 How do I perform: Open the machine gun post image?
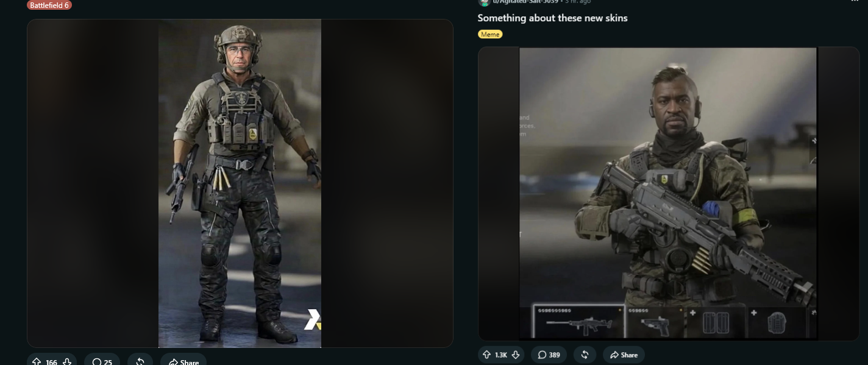668,193
